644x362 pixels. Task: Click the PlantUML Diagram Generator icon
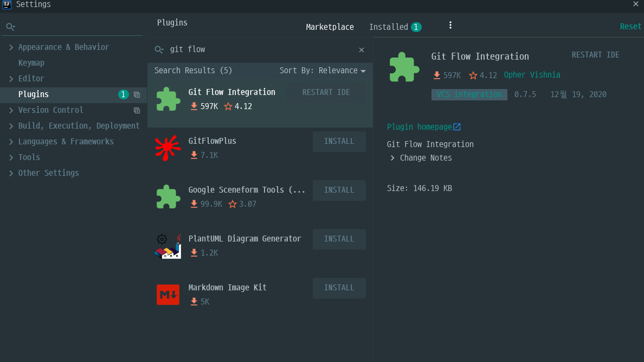(x=168, y=246)
